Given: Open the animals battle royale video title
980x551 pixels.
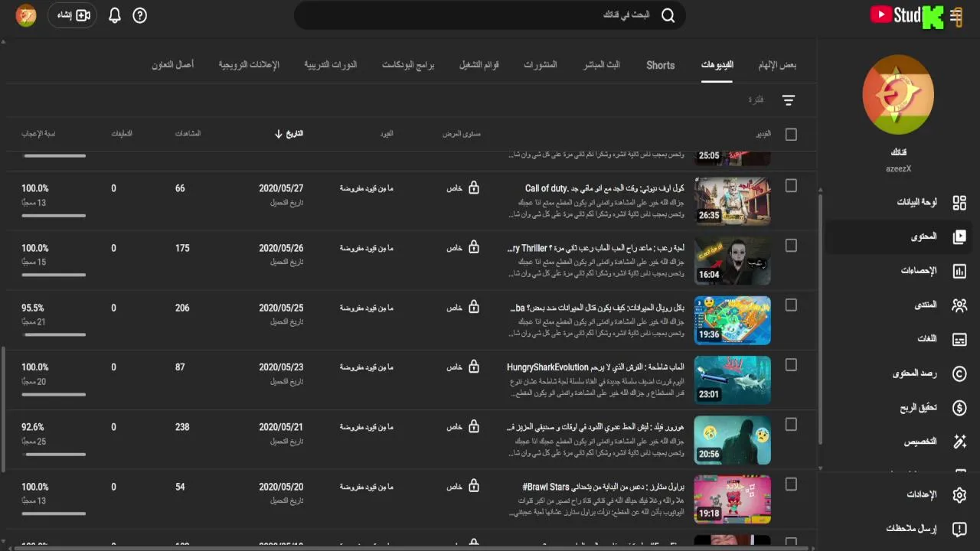Looking at the screenshot, I should (x=596, y=308).
